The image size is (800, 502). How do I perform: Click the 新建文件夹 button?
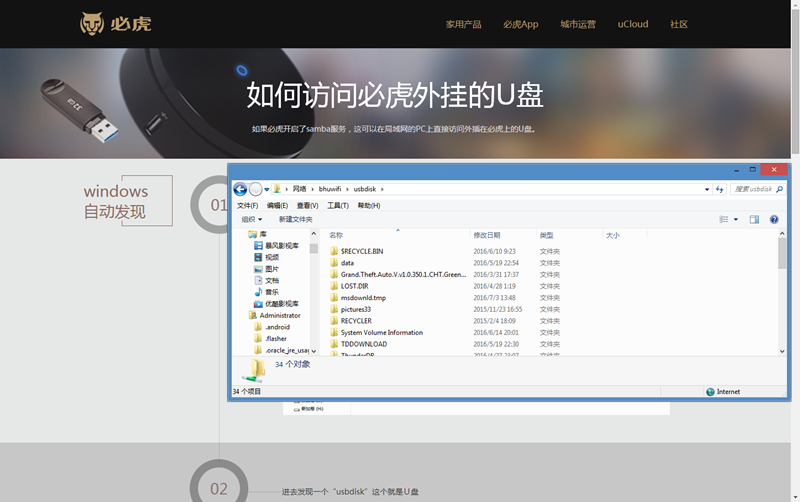[295, 219]
